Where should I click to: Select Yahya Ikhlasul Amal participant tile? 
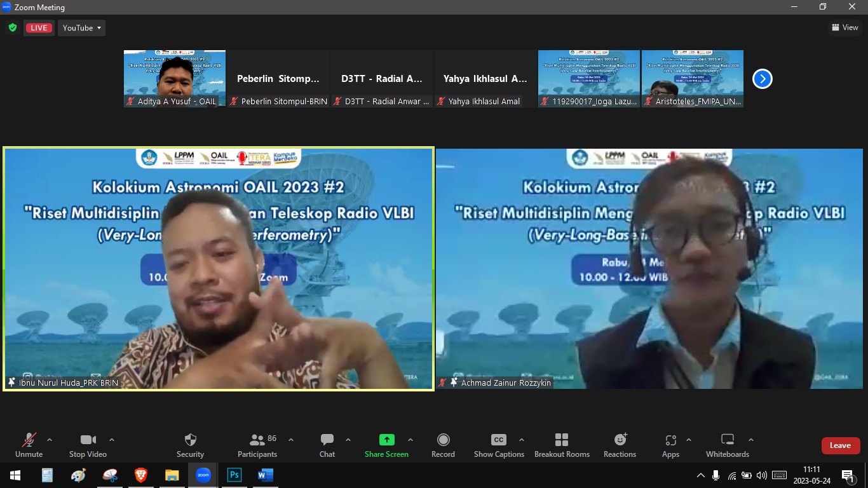(x=485, y=79)
